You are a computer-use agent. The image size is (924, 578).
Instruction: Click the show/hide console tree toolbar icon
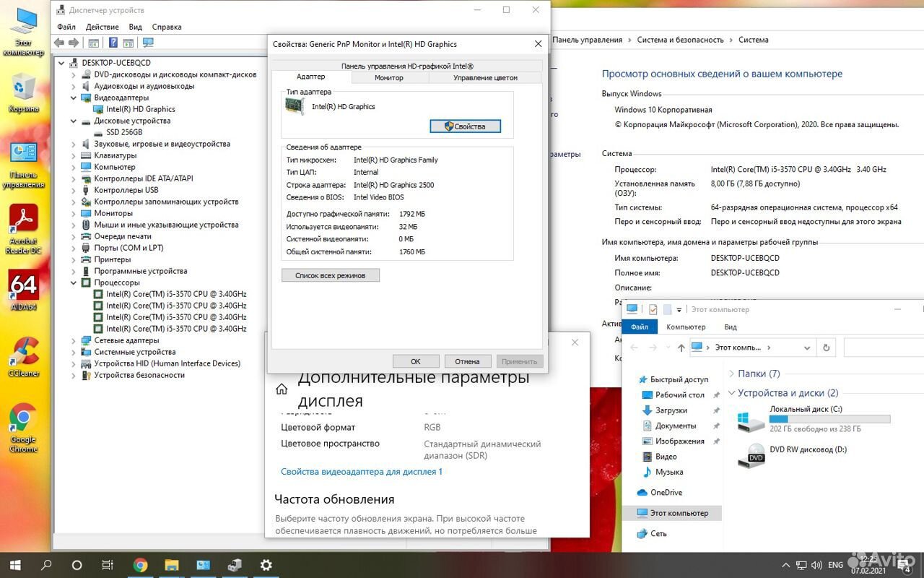(94, 43)
